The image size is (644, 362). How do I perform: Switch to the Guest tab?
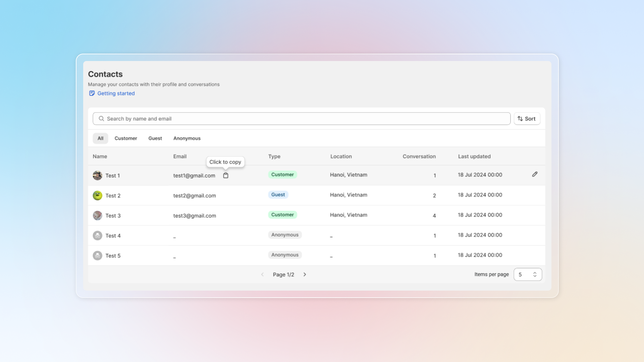155,138
